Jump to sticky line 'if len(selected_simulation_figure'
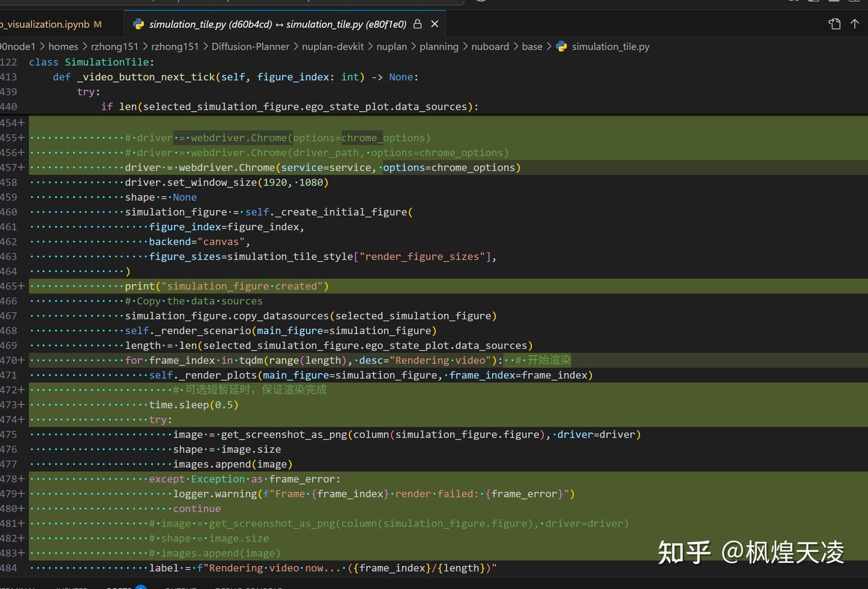The width and height of the screenshot is (868, 589). pos(290,107)
